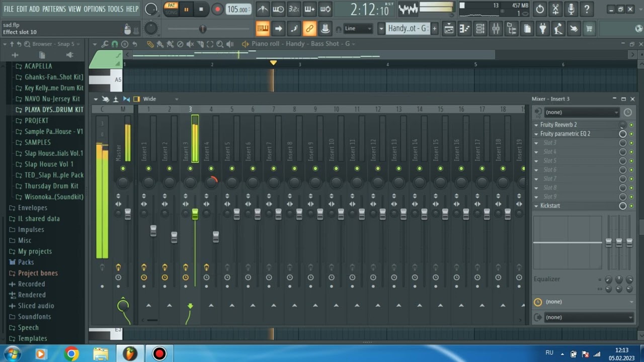Open the wrench tools icon in piano roll
Image resolution: width=644 pixels, height=362 pixels.
pos(104,44)
